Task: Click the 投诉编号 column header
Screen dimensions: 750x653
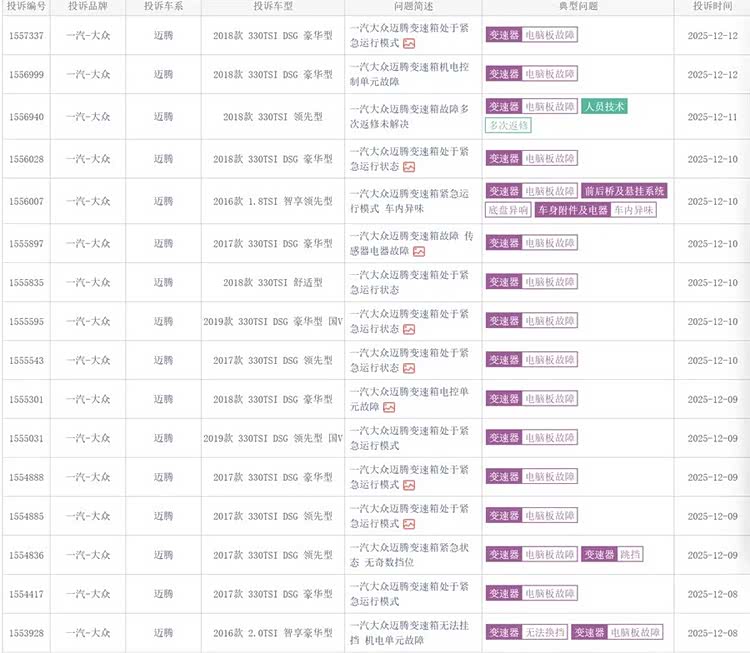Action: click(x=25, y=6)
